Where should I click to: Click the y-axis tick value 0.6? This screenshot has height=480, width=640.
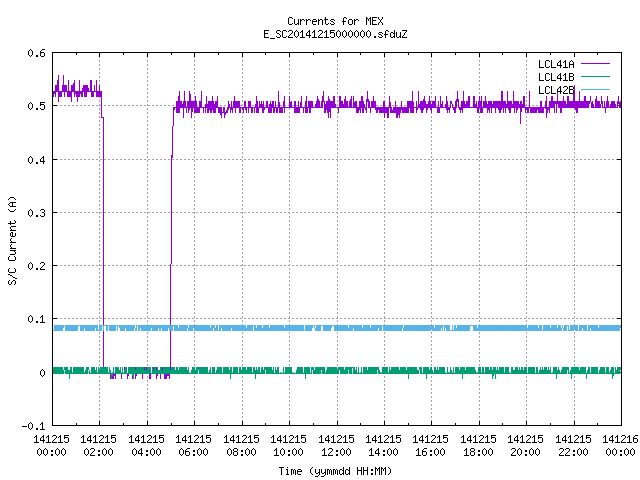pos(36,53)
